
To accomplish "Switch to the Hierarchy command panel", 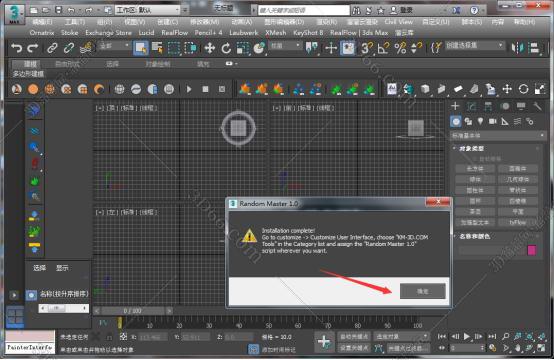I will click(488, 106).
